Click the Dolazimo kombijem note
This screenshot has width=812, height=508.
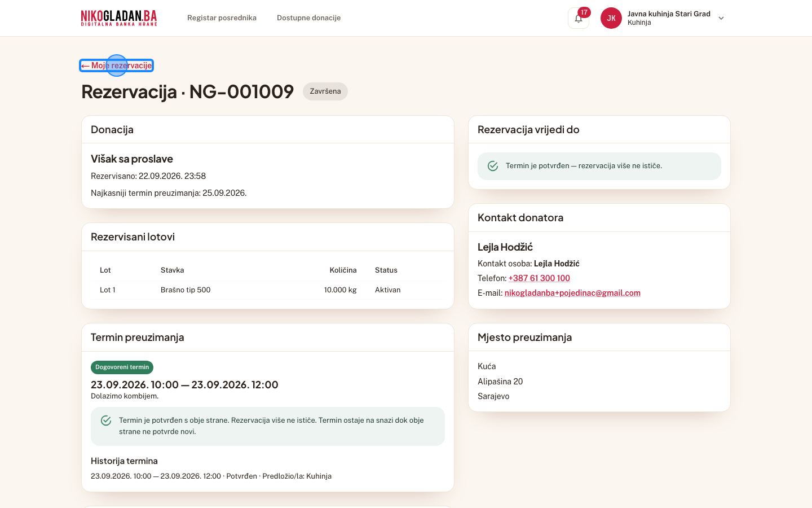coord(125,396)
